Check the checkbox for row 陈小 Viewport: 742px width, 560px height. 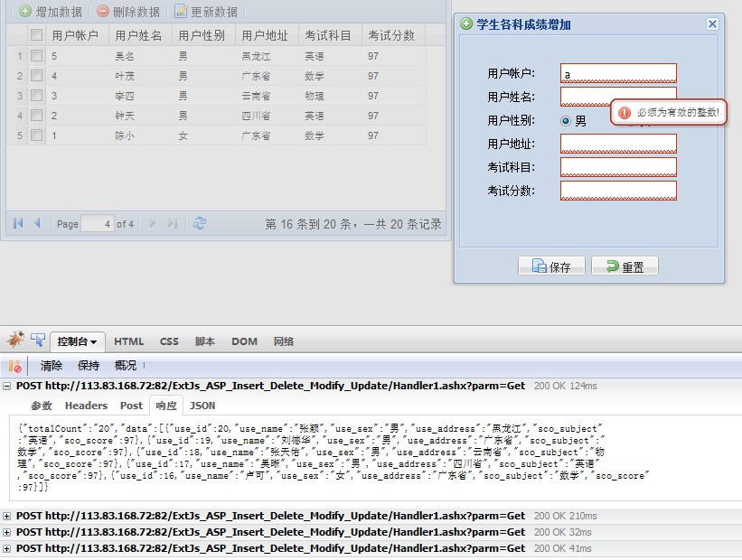point(36,135)
